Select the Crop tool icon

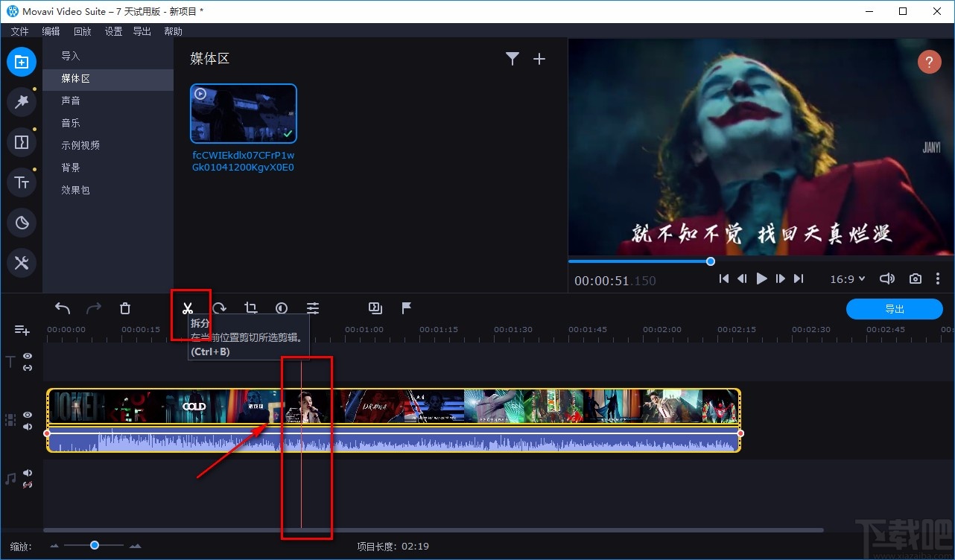point(250,308)
